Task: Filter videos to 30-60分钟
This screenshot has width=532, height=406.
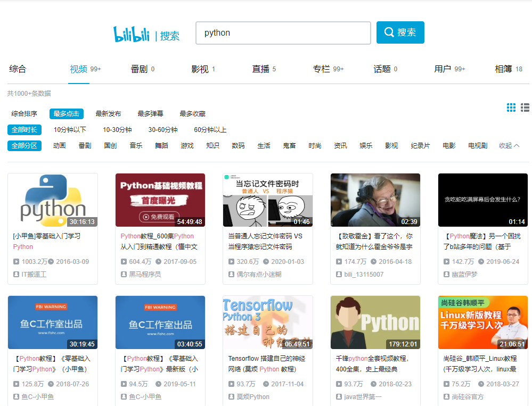Action: point(163,130)
